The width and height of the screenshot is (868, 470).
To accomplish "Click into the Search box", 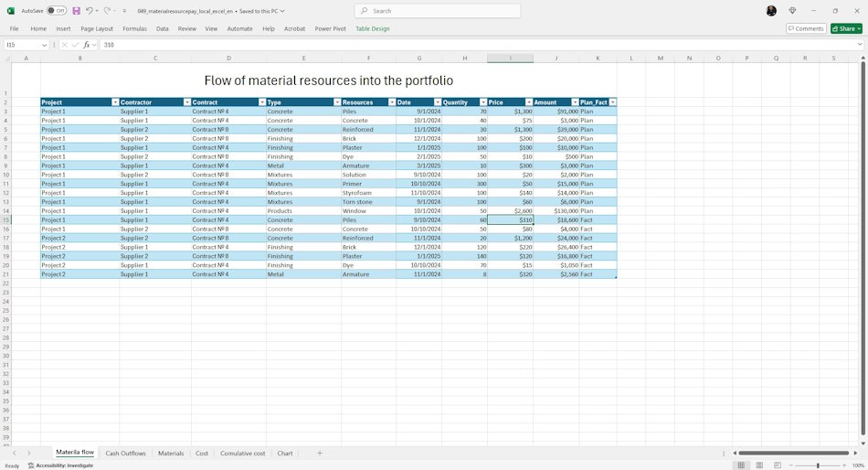I will [x=438, y=11].
